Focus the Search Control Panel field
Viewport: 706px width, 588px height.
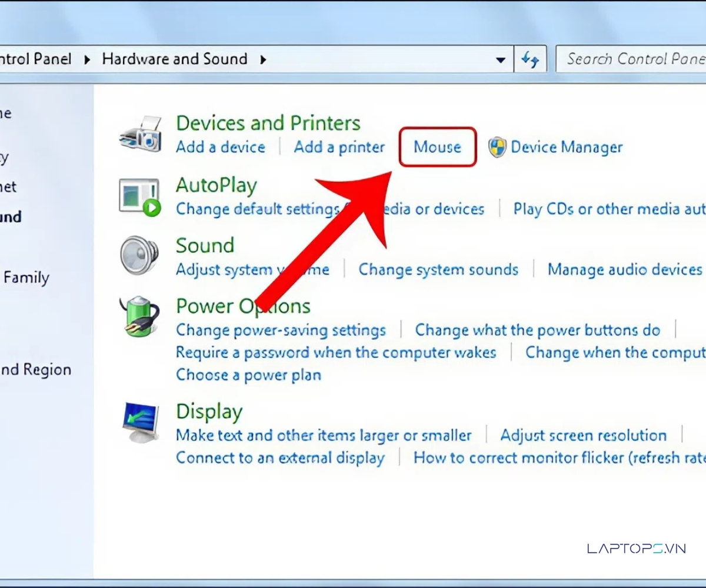pos(632,59)
